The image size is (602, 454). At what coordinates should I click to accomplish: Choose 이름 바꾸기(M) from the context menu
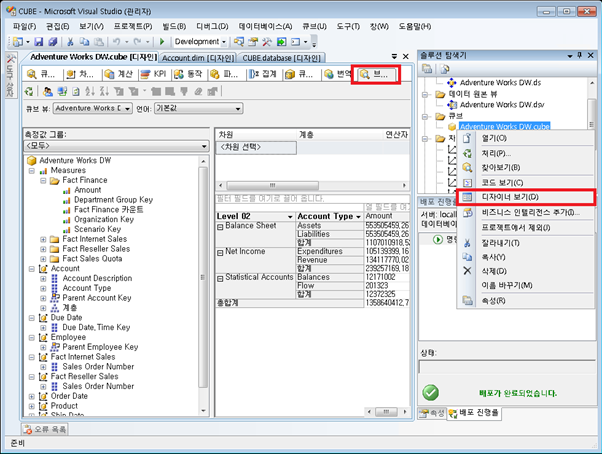coord(525,286)
